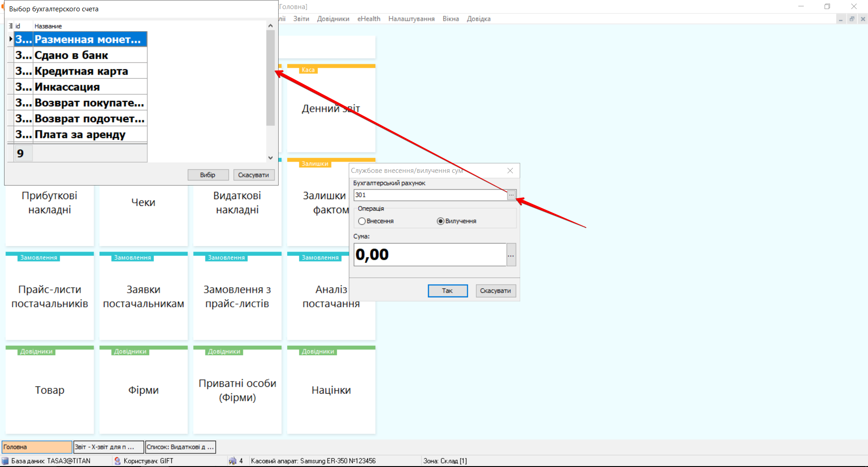Screen dimensions: 868x467
Task: Select the Вилучення radio button
Action: click(440, 221)
